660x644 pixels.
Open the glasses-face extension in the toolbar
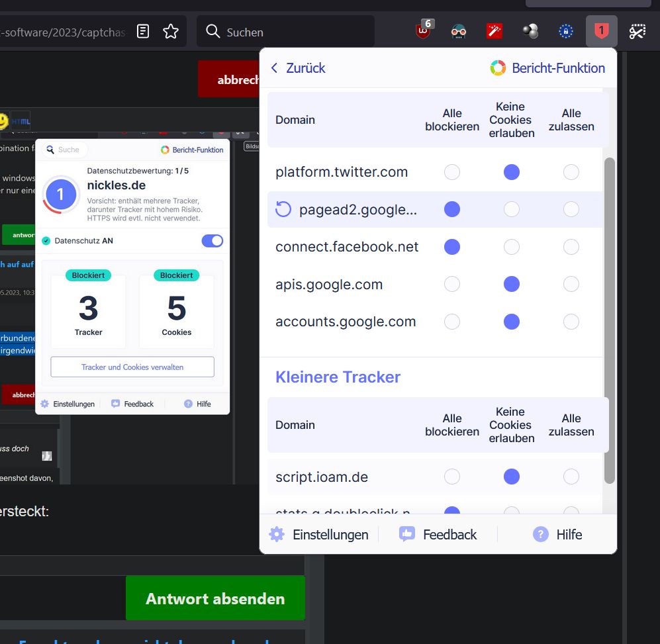[458, 32]
